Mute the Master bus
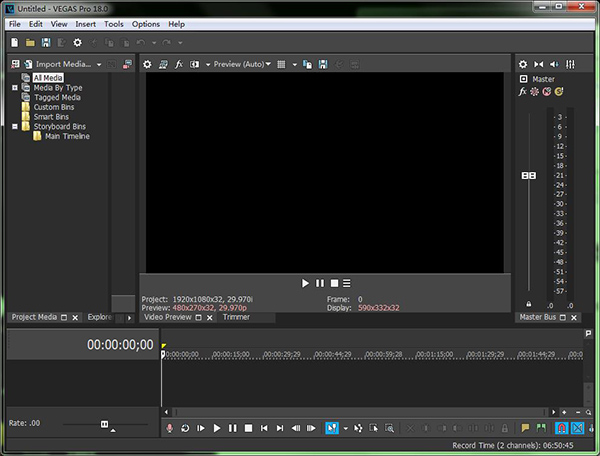Viewport: 600px width, 456px height. pyautogui.click(x=546, y=91)
